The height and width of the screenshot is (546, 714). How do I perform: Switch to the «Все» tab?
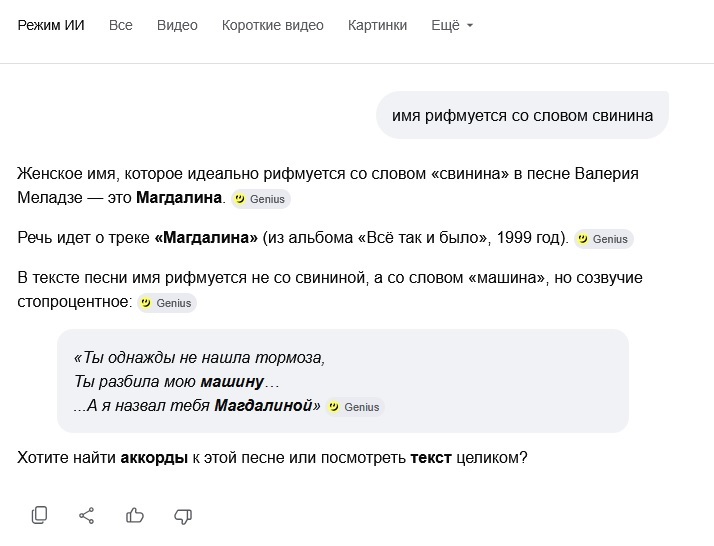coord(121,25)
